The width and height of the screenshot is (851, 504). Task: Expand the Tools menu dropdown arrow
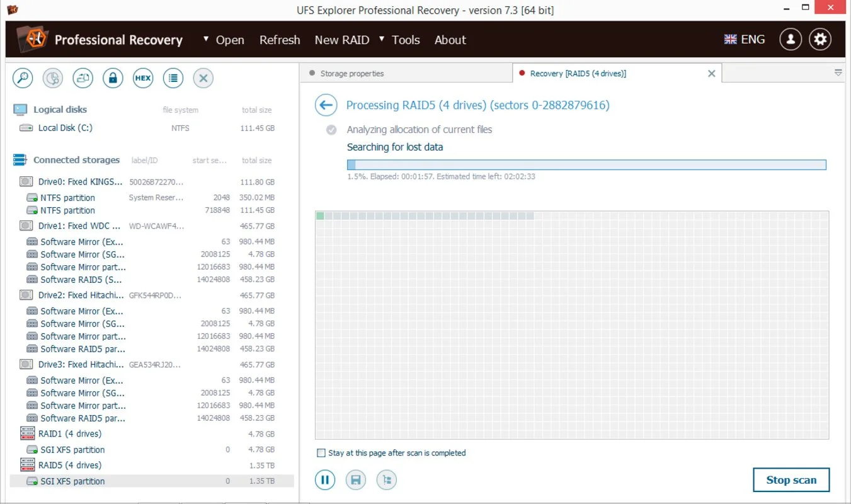382,39
